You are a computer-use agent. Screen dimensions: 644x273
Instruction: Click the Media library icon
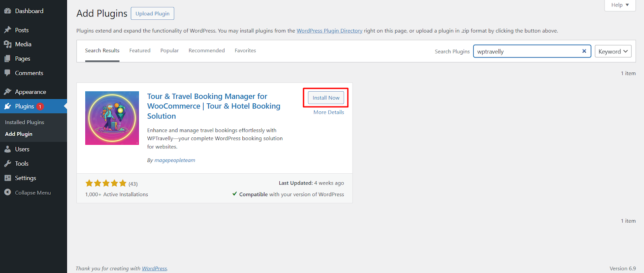pos(7,44)
